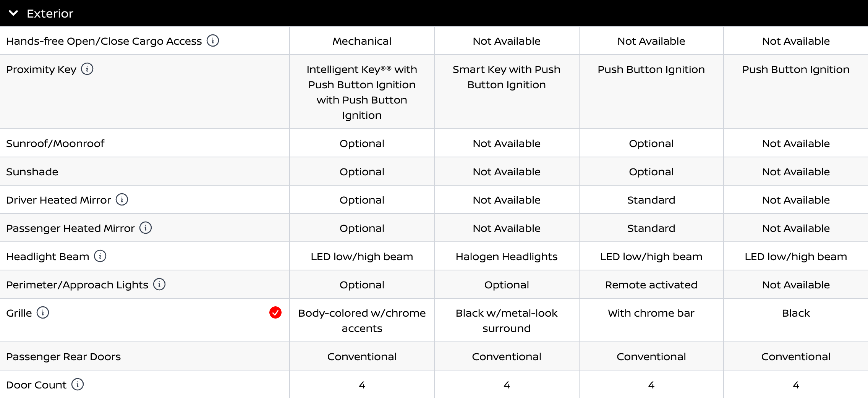Open Headlight Beam info icon

pyautogui.click(x=100, y=256)
